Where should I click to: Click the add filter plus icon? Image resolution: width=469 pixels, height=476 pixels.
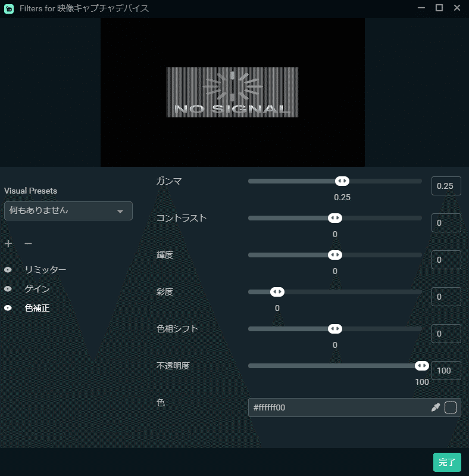(8, 244)
